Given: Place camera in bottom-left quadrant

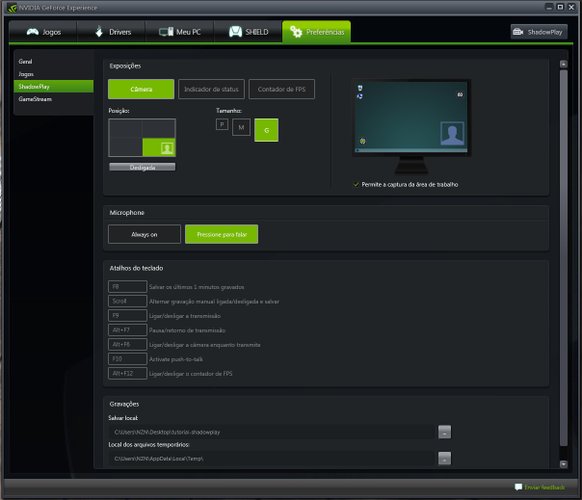Looking at the screenshot, I should (125, 147).
